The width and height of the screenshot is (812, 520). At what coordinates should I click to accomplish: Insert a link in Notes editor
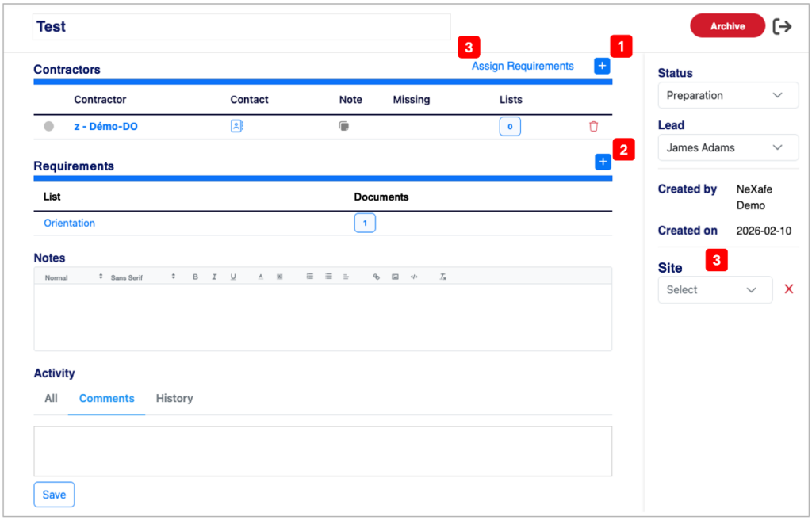pyautogui.click(x=377, y=277)
